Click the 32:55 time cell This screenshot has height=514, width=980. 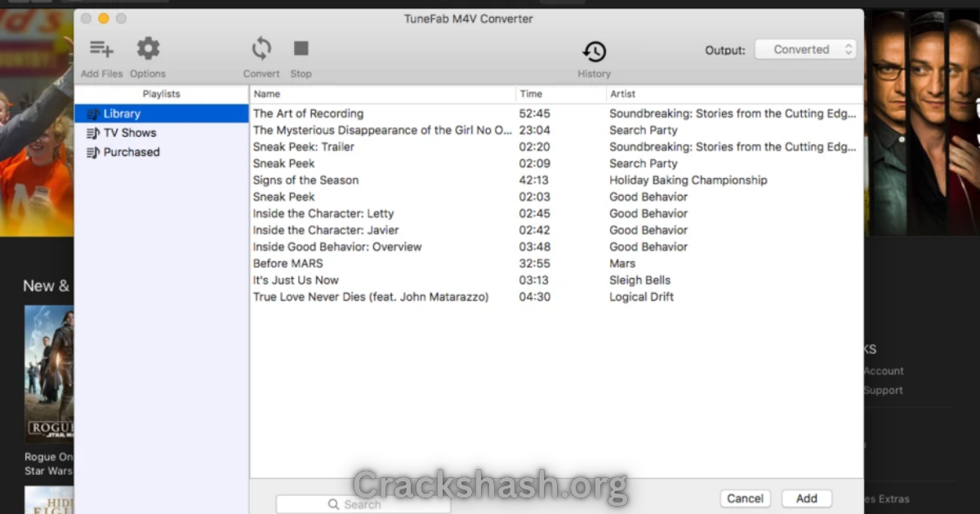[x=535, y=264]
